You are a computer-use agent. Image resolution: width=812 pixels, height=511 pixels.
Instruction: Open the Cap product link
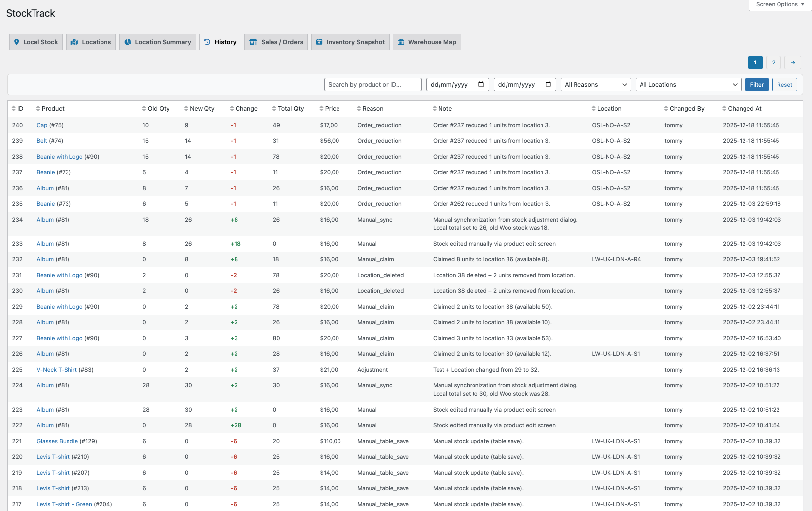[x=42, y=125]
